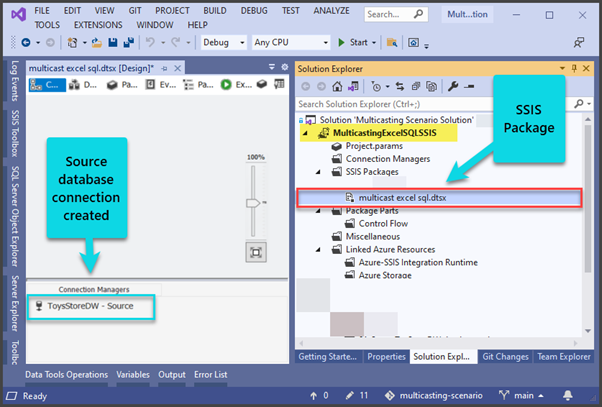602x407 pixels.
Task: Open the Execution Results designer tab
Action: click(x=236, y=85)
